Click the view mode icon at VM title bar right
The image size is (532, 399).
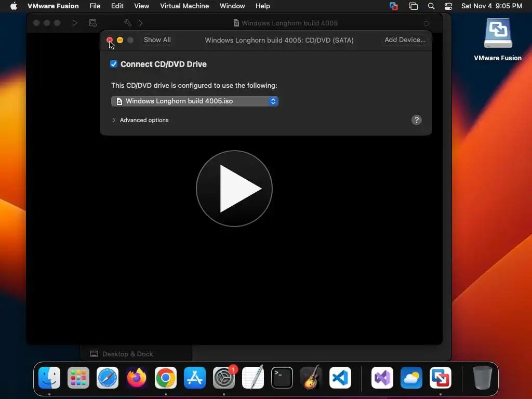[x=427, y=23]
